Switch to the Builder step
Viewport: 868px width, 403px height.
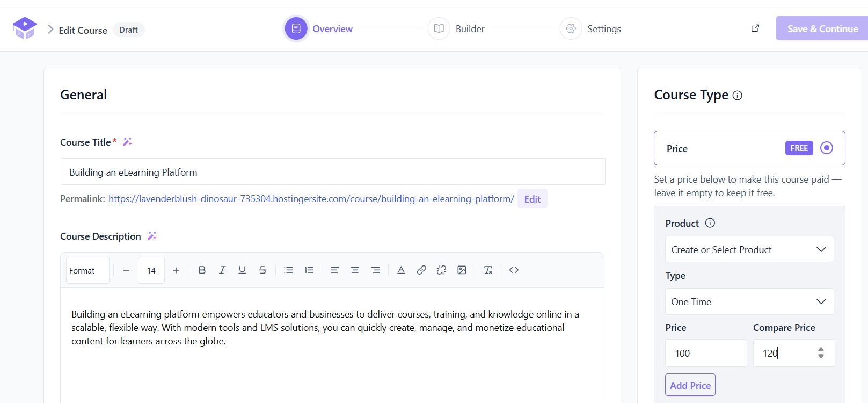click(x=457, y=28)
